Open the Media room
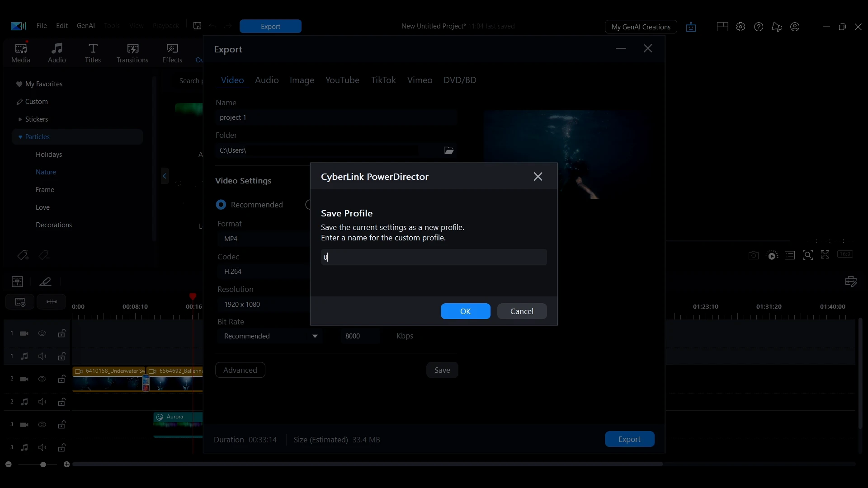The width and height of the screenshot is (868, 488). click(x=21, y=53)
